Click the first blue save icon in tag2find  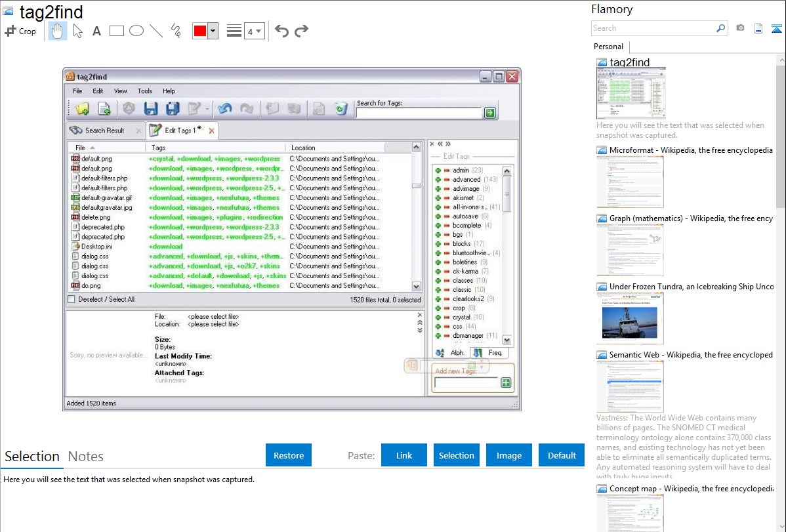(151, 109)
